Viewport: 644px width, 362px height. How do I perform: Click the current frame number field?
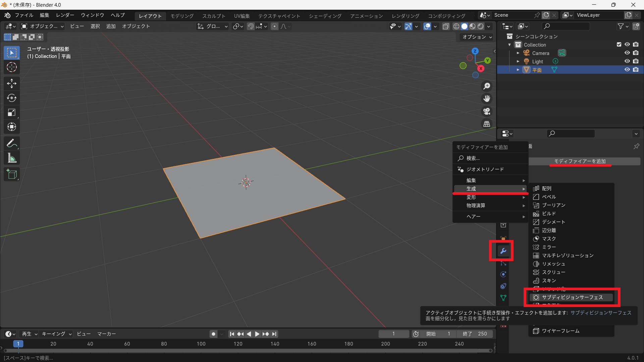(393, 334)
